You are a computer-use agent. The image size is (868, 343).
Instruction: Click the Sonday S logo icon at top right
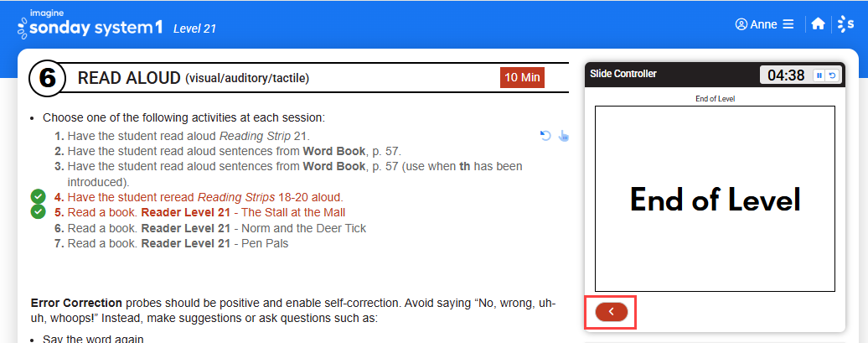[845, 23]
